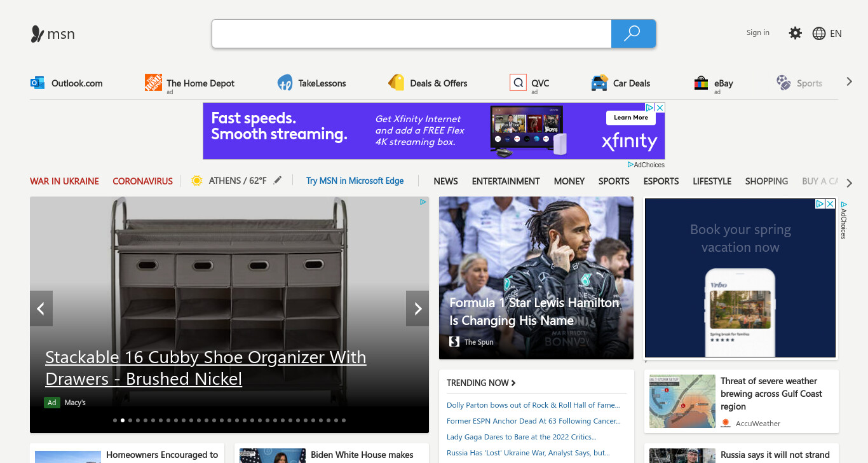868x463 pixels.
Task: Open Former ESPN Anchor Dead trending story
Action: click(x=534, y=421)
